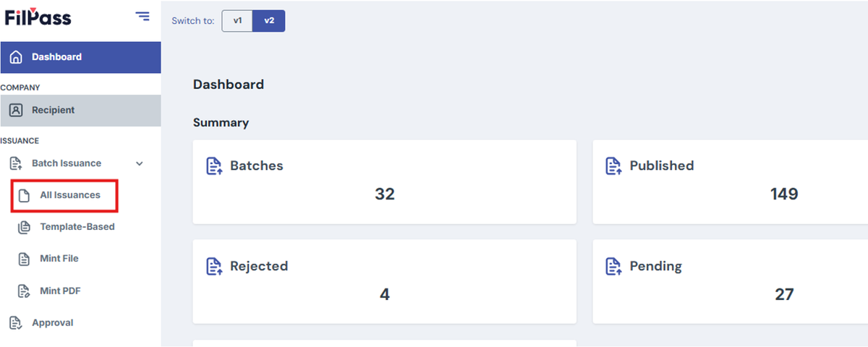Collapse sidebar using the hamburger menu icon
This screenshot has width=868, height=347.
pos(142,16)
